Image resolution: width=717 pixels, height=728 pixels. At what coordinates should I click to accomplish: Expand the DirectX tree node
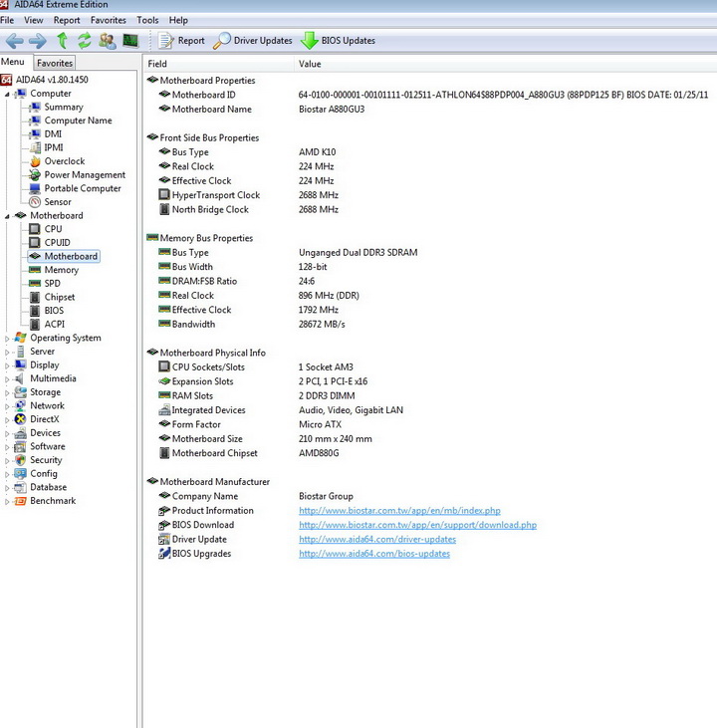tap(7, 419)
